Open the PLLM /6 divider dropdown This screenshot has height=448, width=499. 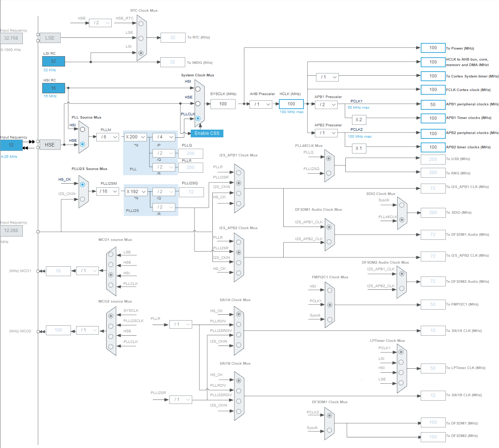(108, 137)
